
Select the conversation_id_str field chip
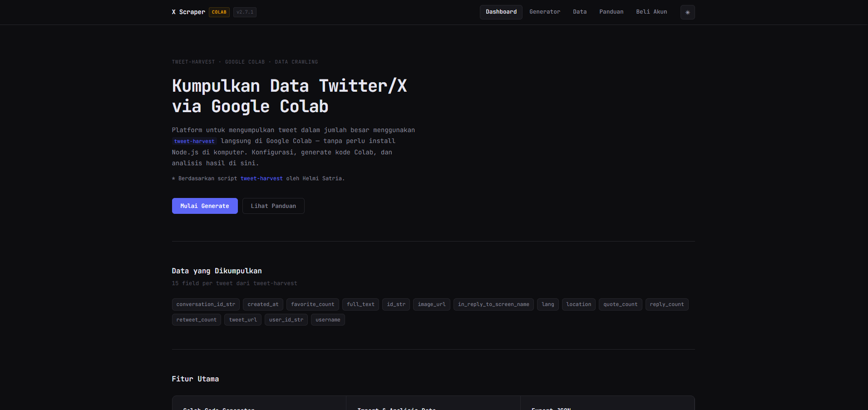click(x=206, y=304)
